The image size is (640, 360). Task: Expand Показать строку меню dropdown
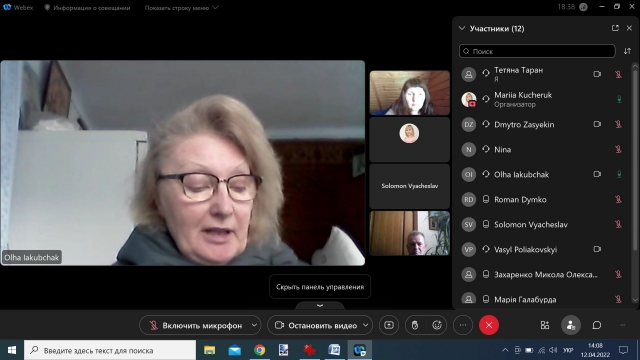coord(181,8)
